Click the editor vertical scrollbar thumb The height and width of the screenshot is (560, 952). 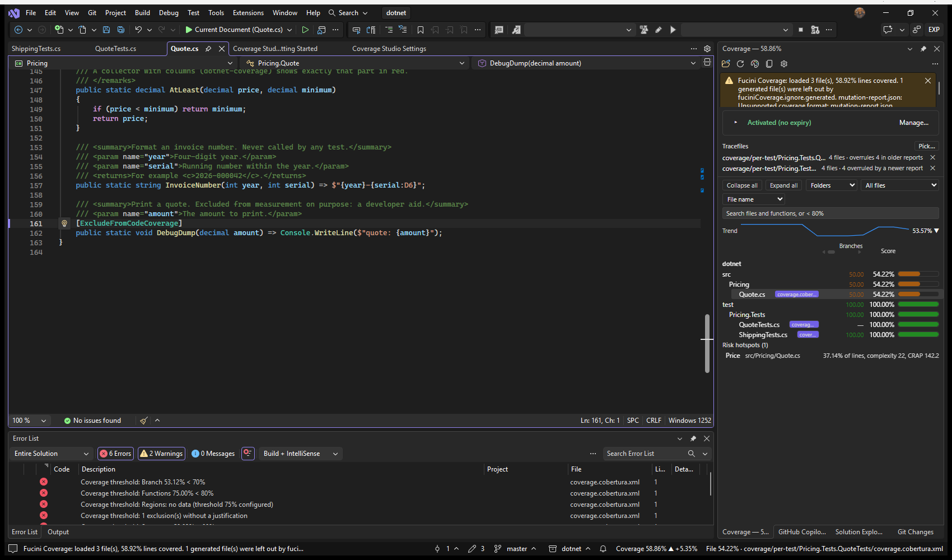[x=707, y=343]
